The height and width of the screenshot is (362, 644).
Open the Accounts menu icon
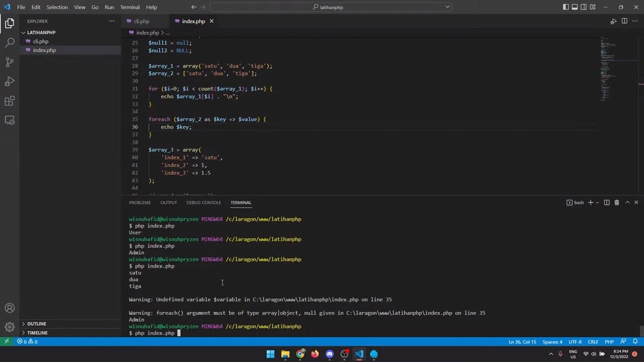click(x=10, y=308)
